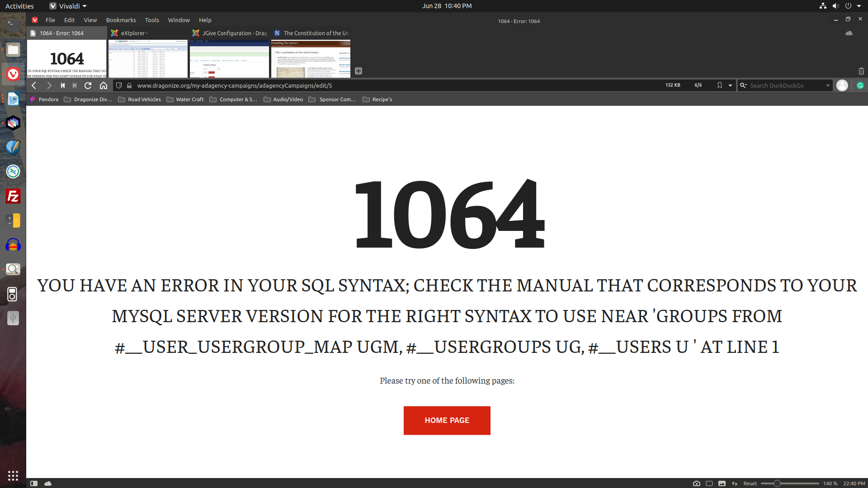
Task: Expand the Vivaldi application menu in top bar
Action: tap(69, 6)
